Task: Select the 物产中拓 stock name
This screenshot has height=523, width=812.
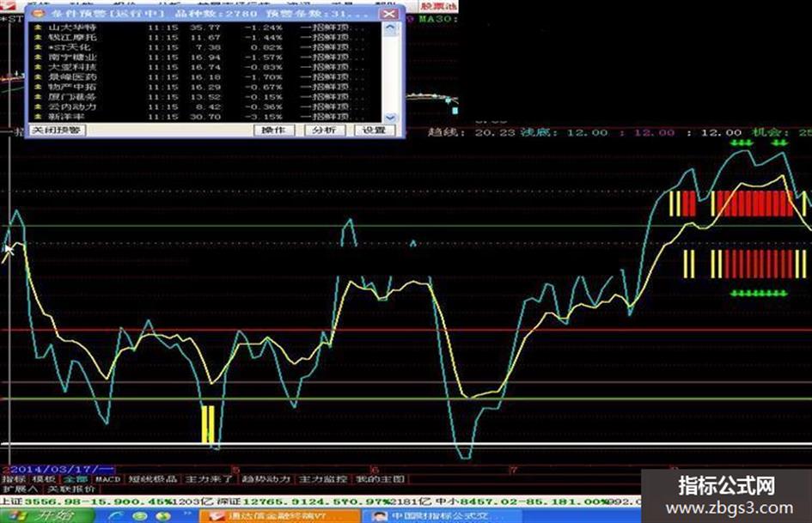Action: (x=72, y=87)
